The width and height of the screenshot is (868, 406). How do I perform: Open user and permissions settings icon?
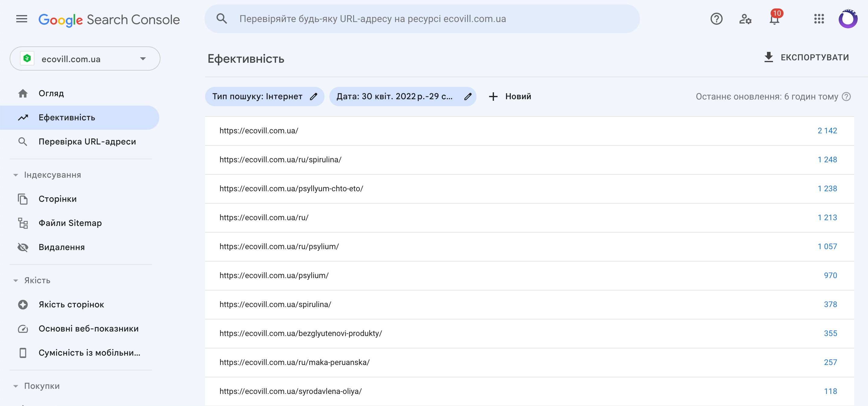[x=745, y=19]
